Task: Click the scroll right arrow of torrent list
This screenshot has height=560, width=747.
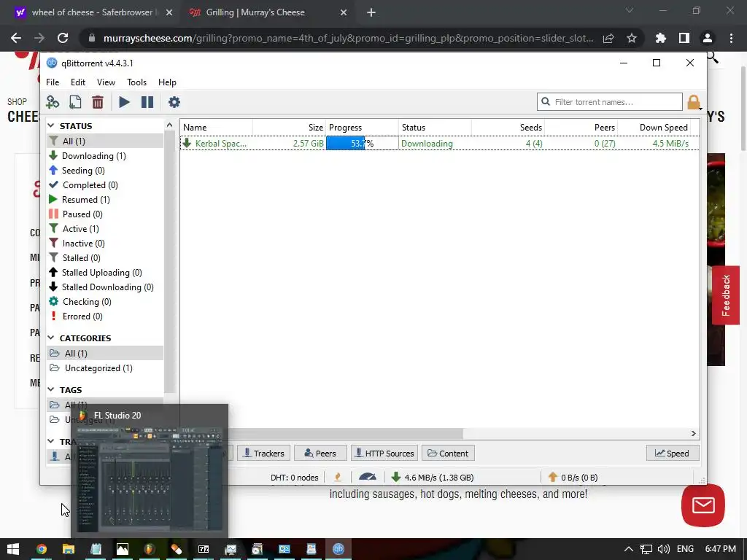Action: pos(694,433)
